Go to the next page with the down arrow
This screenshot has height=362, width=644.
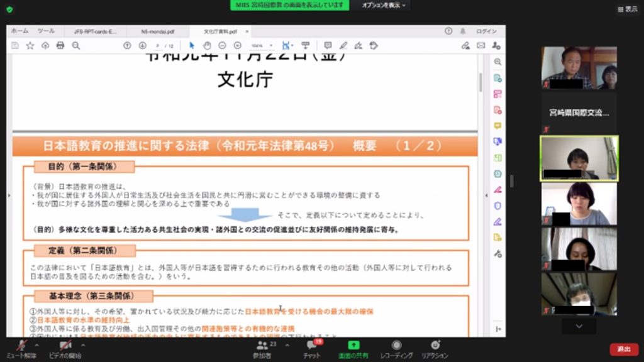(x=143, y=45)
